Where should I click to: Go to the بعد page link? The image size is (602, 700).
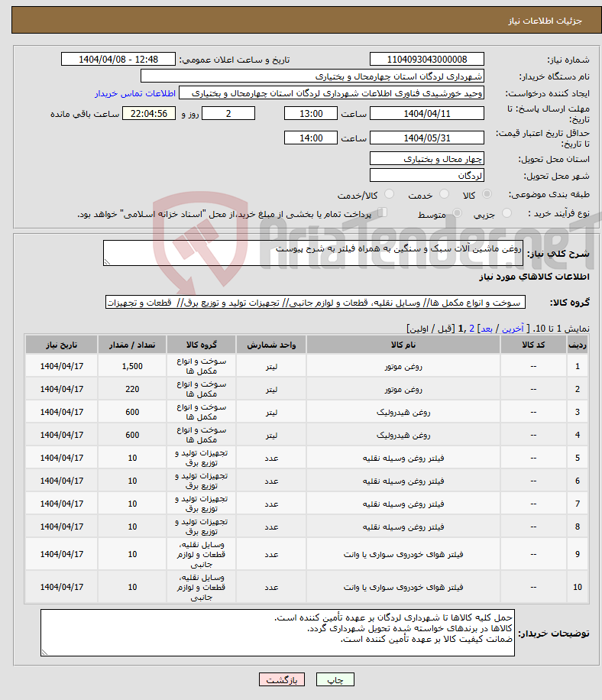point(487,329)
